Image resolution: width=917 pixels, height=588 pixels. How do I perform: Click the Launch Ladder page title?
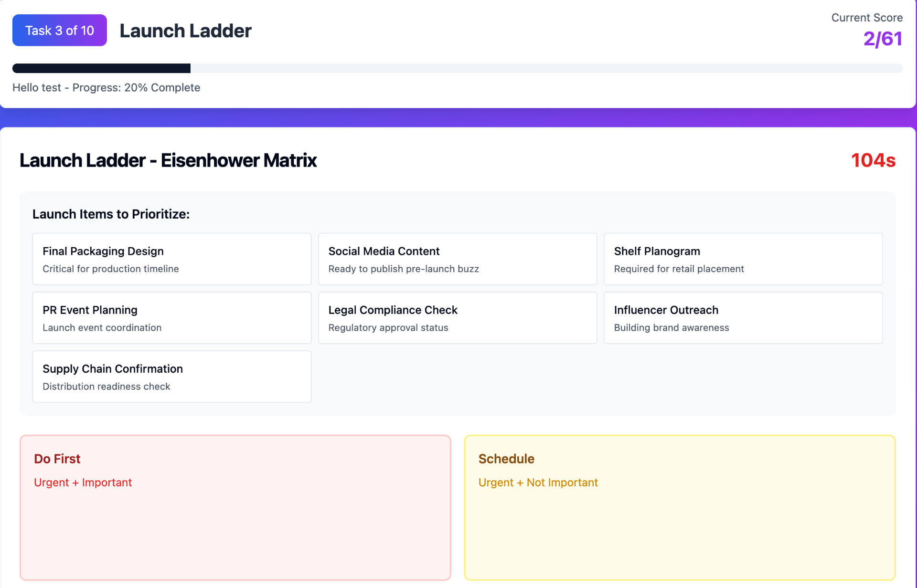[x=185, y=31]
